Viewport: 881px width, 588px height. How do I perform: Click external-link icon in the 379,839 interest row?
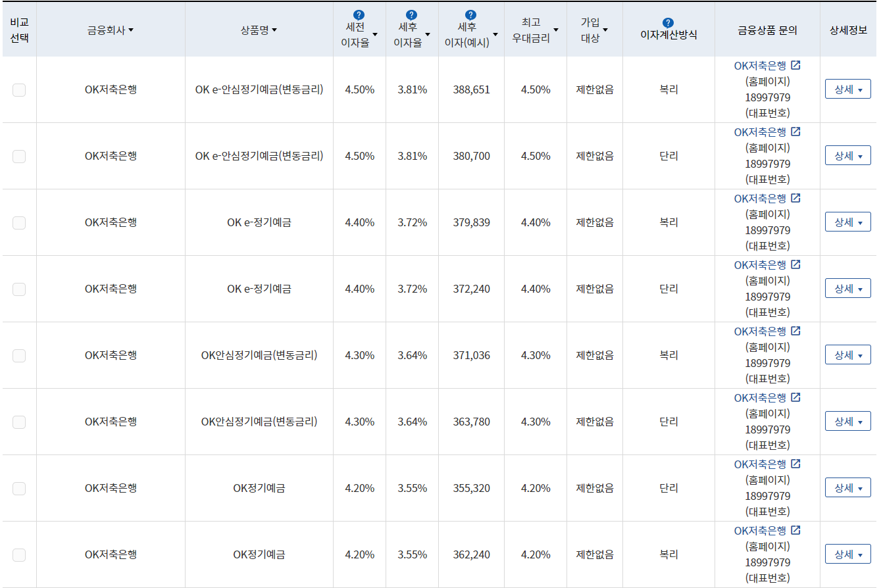(x=795, y=198)
